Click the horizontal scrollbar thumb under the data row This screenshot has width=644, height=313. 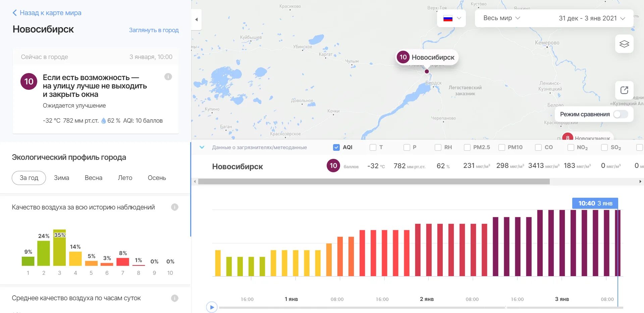point(374,182)
